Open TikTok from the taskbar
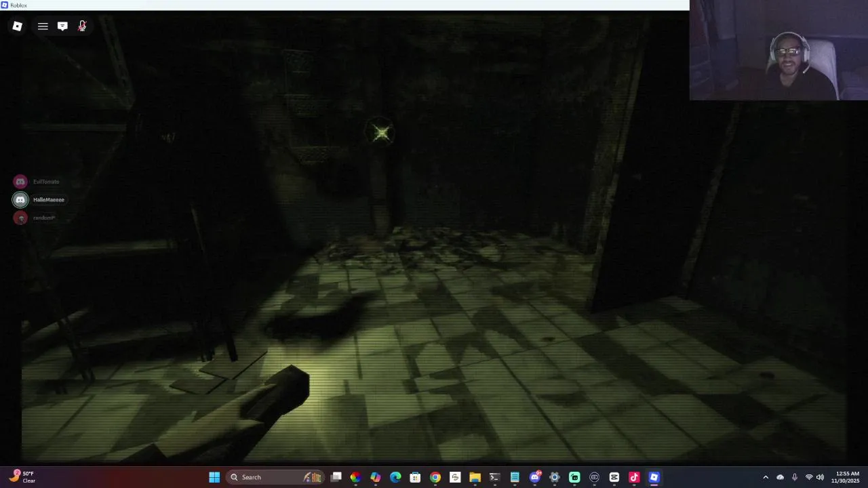 click(x=634, y=477)
